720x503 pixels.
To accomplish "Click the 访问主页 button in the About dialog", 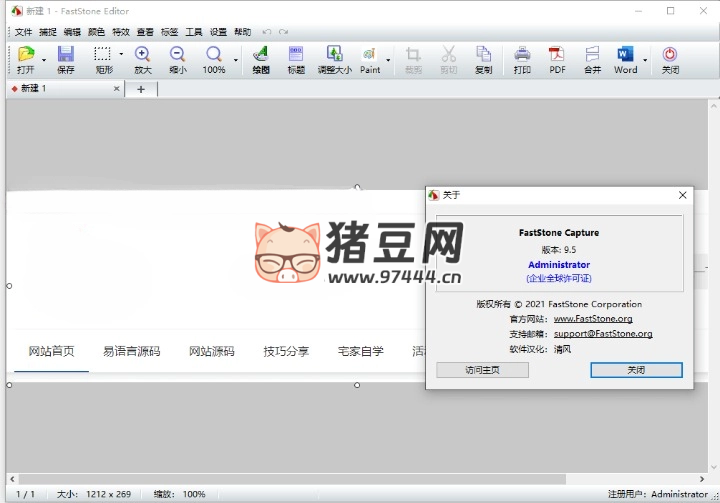I will point(482,370).
